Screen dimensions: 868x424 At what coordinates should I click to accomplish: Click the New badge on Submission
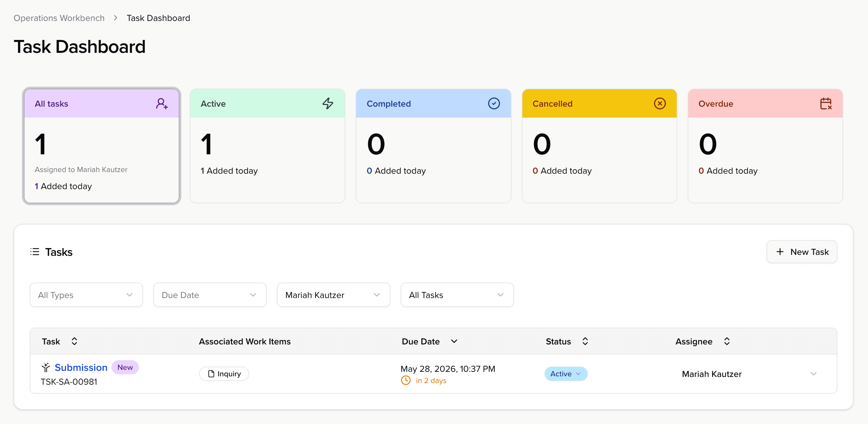click(125, 367)
